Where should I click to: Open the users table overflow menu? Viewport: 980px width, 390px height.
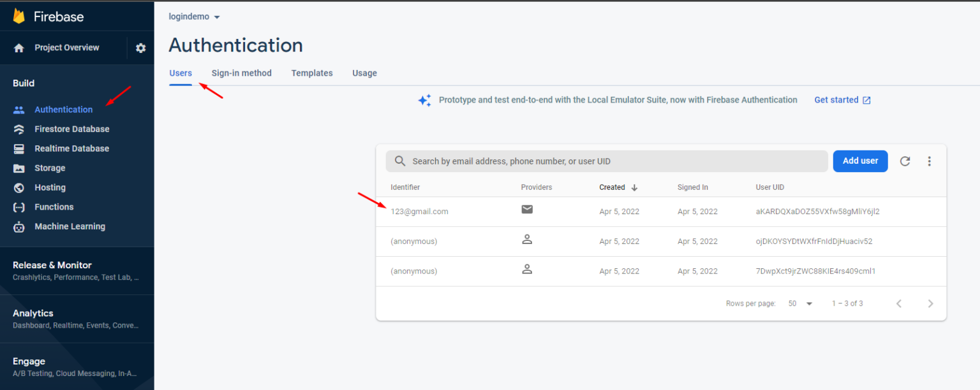point(930,161)
